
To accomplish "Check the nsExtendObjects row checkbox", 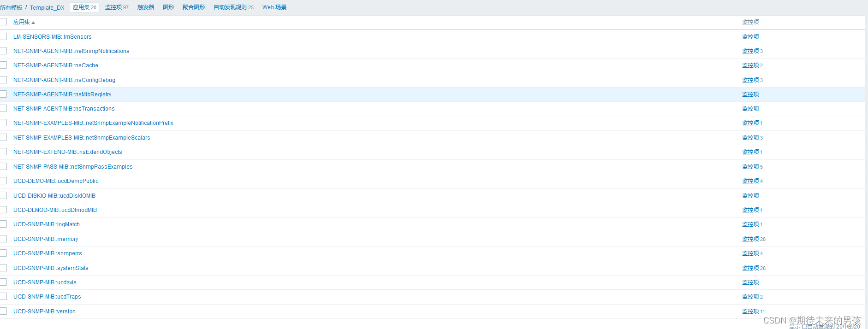I will tap(3, 152).
